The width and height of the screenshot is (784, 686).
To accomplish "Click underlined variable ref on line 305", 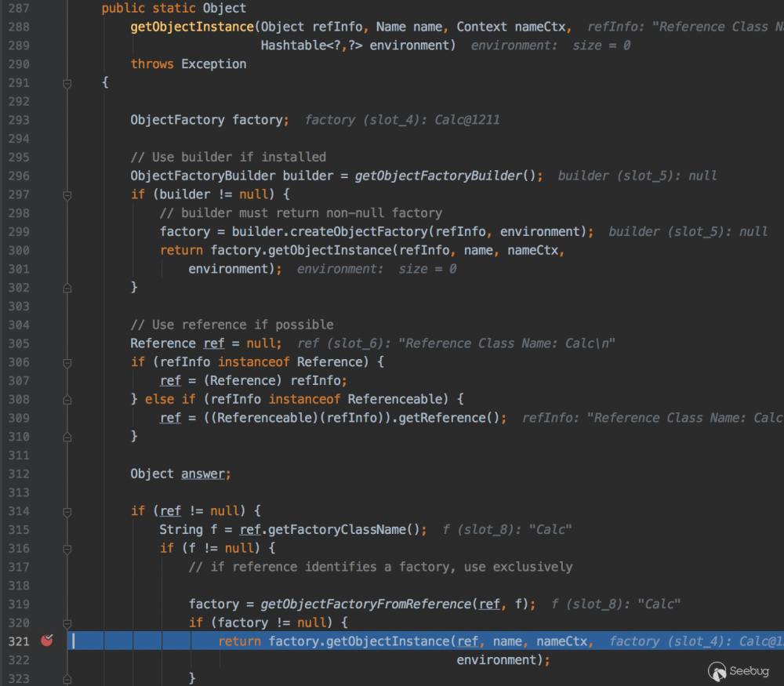I will (213, 343).
